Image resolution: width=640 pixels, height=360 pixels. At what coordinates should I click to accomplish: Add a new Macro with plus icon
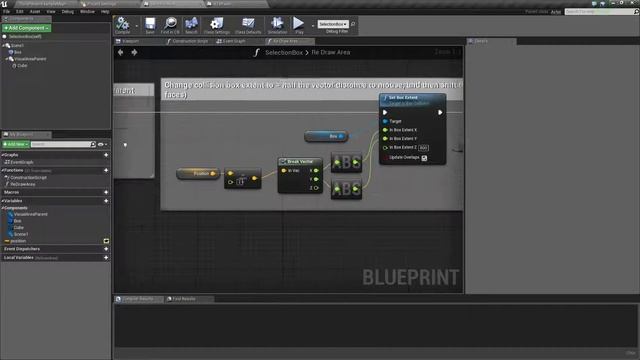point(106,192)
